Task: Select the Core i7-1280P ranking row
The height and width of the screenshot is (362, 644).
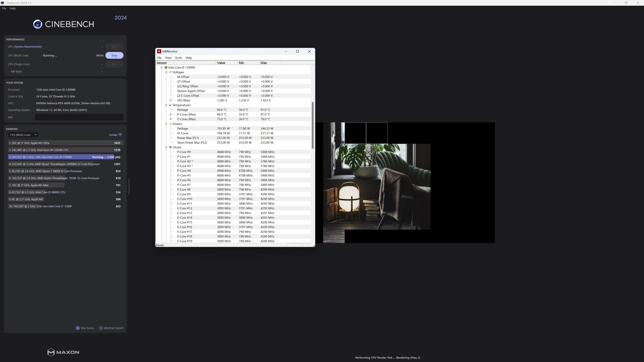Action: click(x=66, y=206)
